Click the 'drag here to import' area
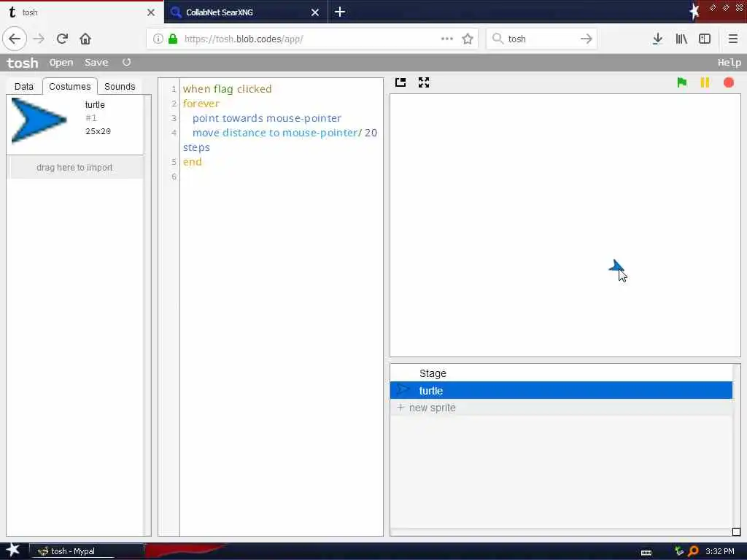This screenshot has height=560, width=747. (75, 168)
